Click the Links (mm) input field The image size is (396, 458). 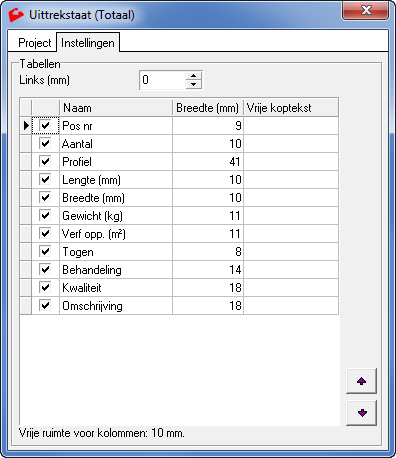[x=162, y=80]
